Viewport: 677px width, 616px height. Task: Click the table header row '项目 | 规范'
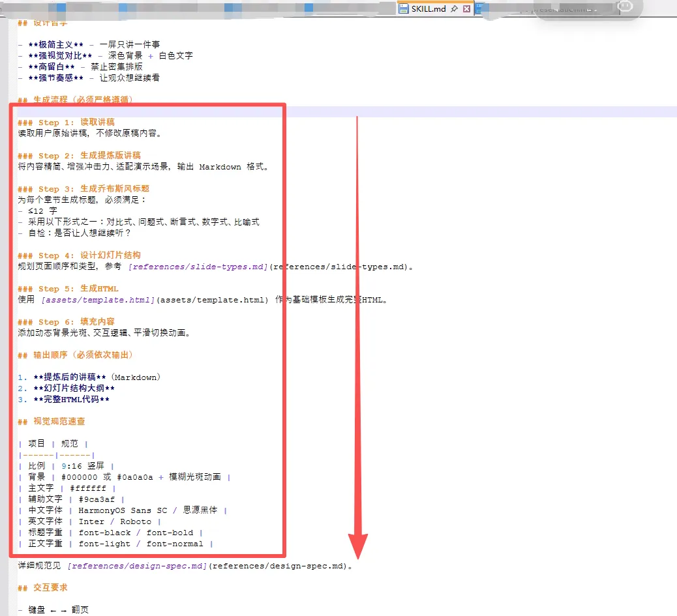53,443
